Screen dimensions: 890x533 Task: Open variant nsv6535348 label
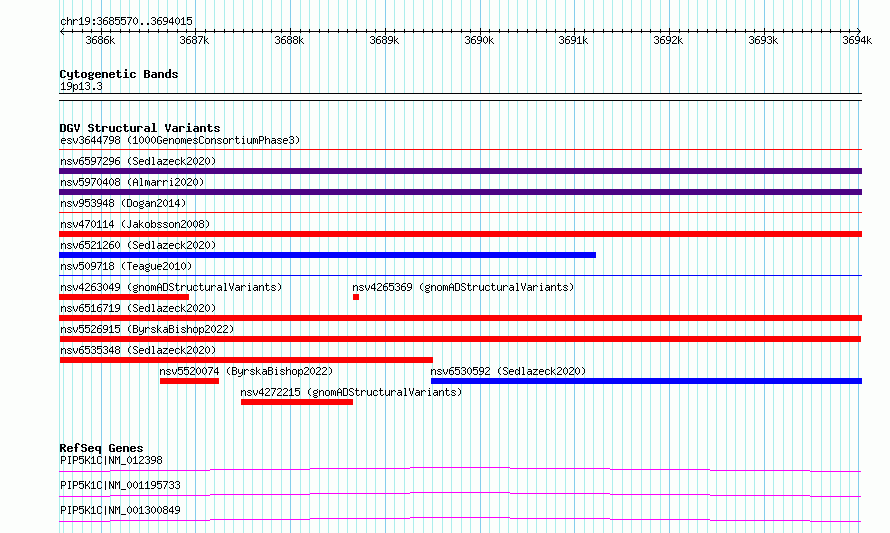tap(138, 350)
